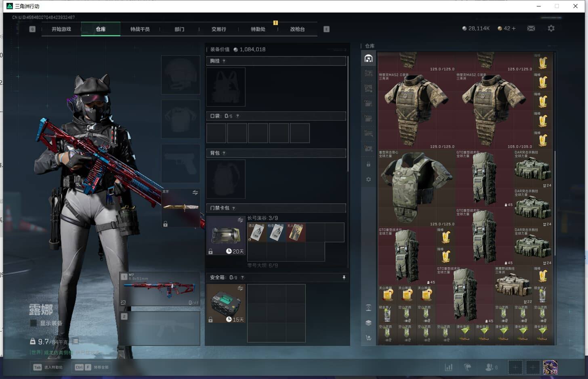
Task: Open the stats bar chart icon
Action: (x=448, y=367)
